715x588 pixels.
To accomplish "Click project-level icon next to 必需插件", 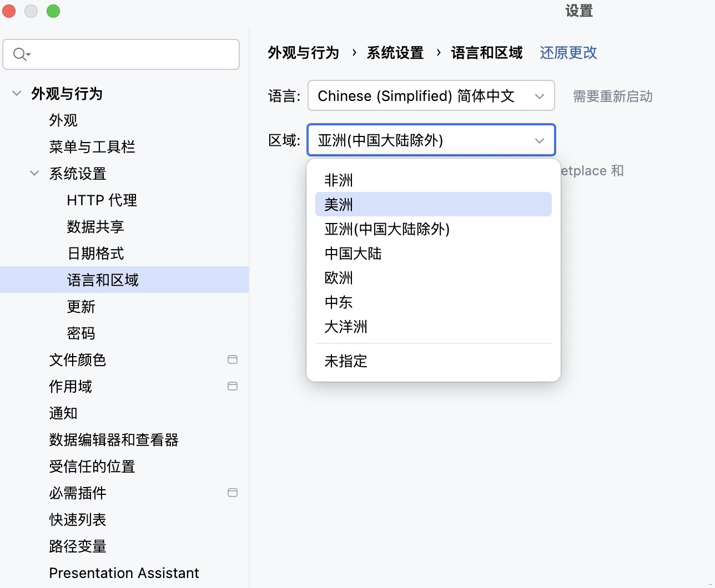I will pyautogui.click(x=233, y=493).
